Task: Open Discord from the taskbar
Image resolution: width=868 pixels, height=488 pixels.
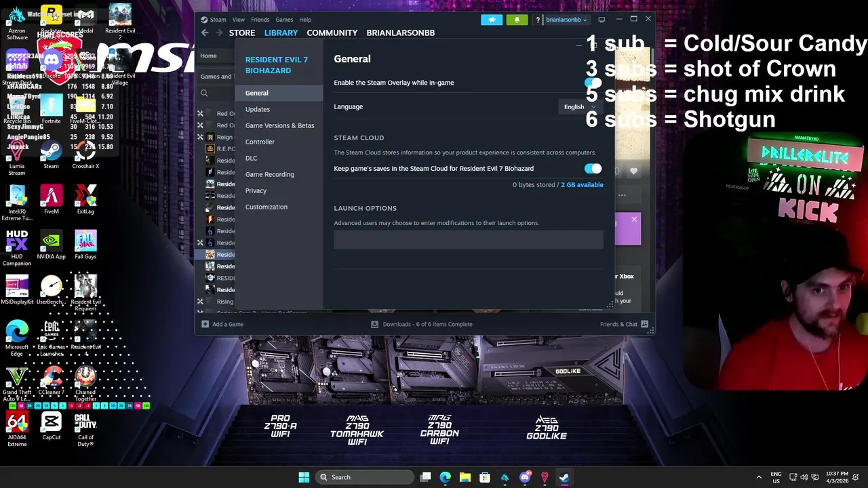Action: (x=524, y=477)
